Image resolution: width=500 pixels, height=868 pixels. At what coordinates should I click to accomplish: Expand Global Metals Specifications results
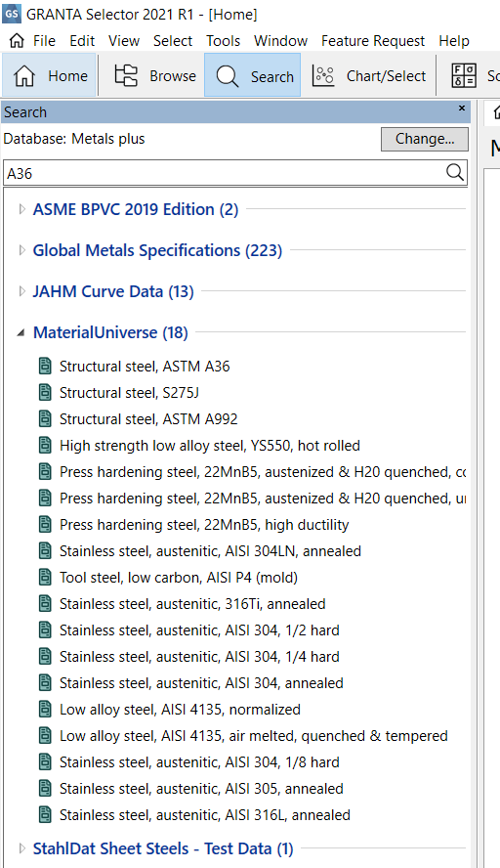tap(21, 250)
